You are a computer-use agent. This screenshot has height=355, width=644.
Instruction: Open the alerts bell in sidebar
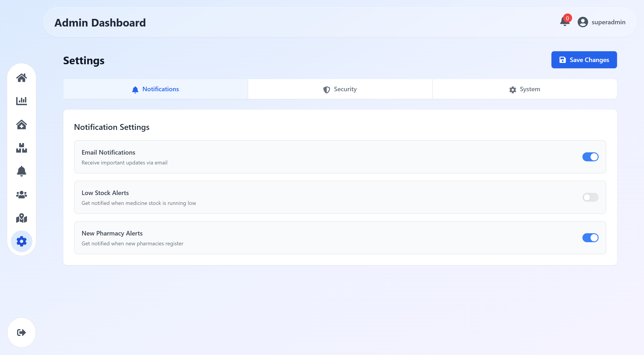pyautogui.click(x=22, y=171)
